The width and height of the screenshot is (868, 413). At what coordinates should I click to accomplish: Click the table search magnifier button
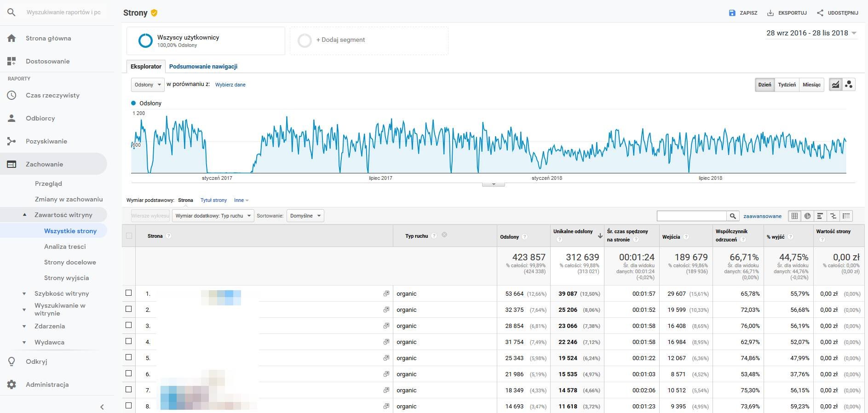(x=733, y=216)
